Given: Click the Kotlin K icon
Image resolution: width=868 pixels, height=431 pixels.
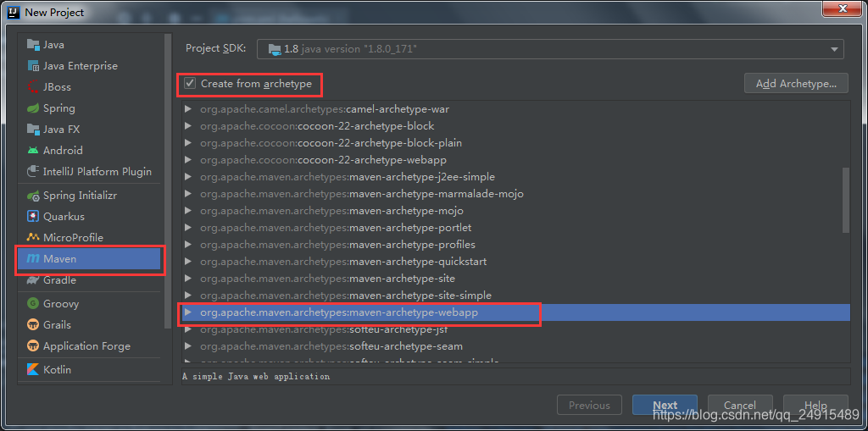Looking at the screenshot, I should 33,369.
